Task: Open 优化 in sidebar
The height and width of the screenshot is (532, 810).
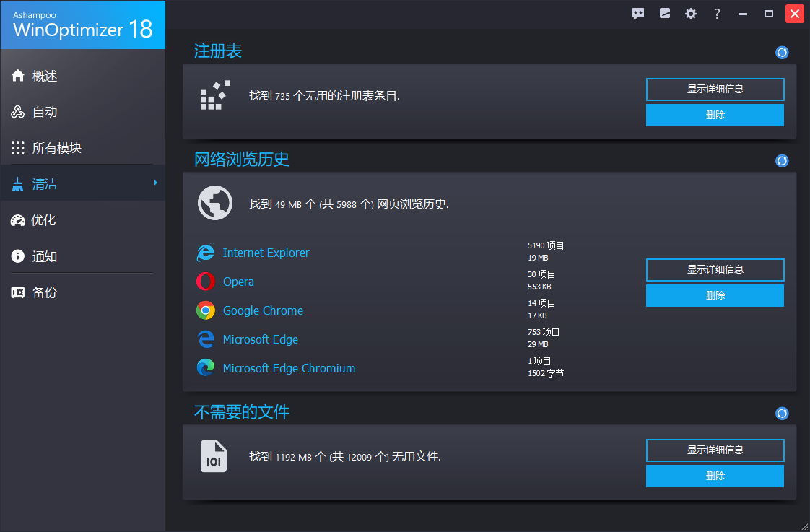Action: (82, 221)
